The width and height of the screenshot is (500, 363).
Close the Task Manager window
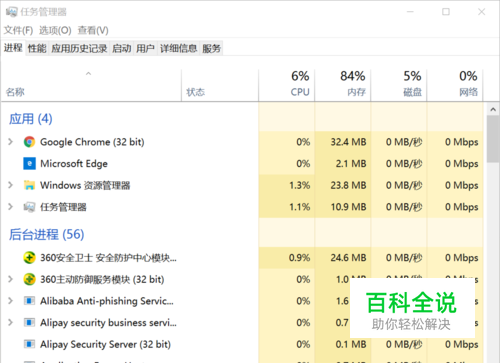(481, 12)
